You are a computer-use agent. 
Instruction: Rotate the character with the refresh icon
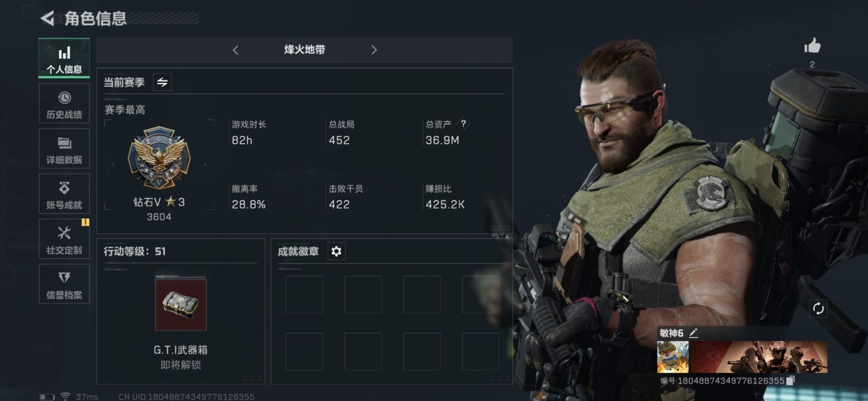point(818,309)
